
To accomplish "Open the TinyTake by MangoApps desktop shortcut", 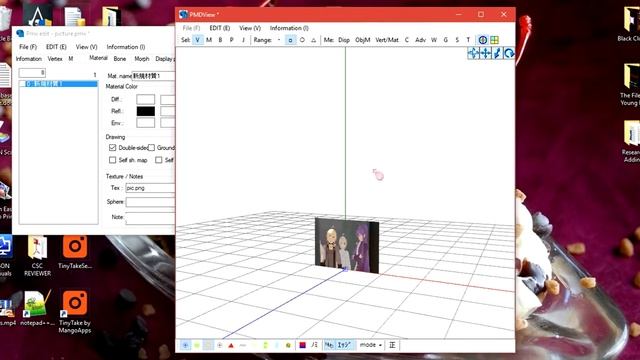I will click(x=75, y=312).
